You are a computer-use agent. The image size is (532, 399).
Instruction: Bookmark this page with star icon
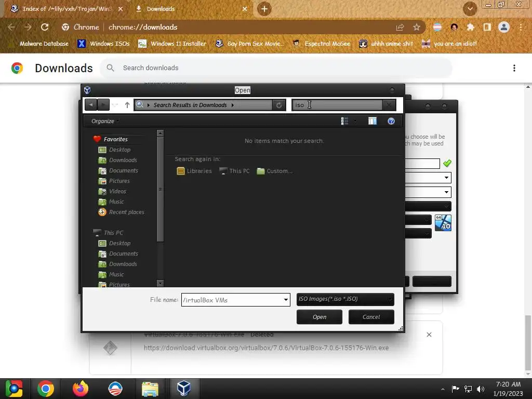pos(417,27)
